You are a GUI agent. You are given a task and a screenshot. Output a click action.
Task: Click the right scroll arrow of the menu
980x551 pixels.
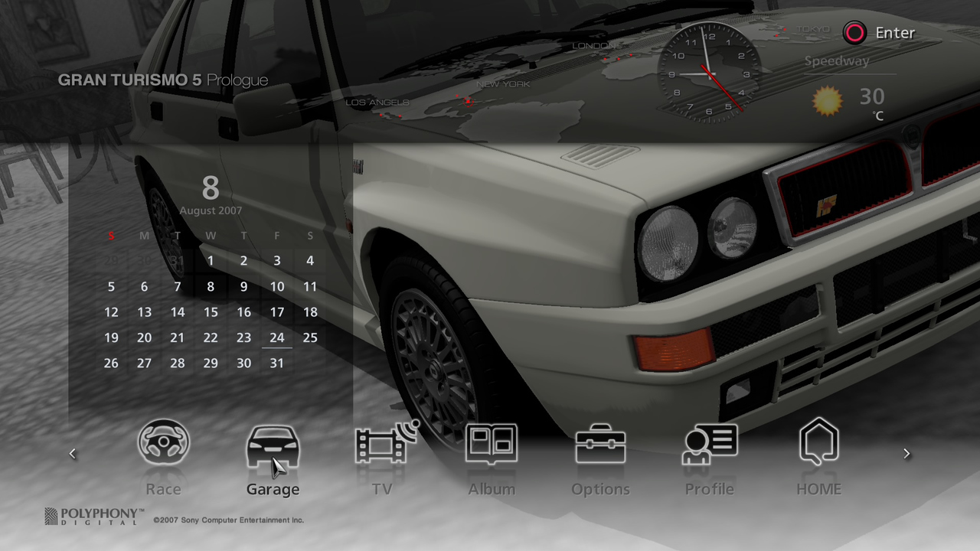point(906,454)
